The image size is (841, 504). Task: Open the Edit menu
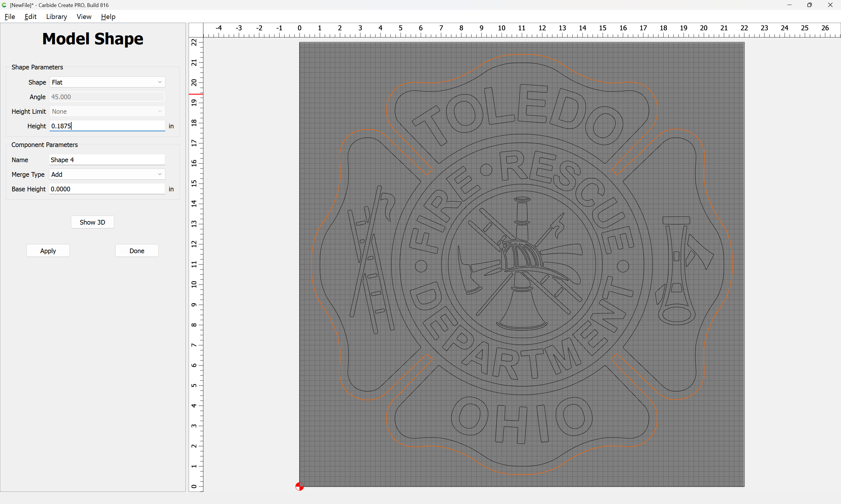point(30,17)
